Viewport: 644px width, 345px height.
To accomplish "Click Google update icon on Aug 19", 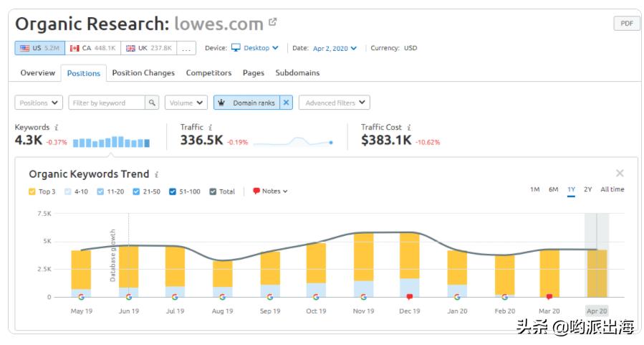I will pyautogui.click(x=222, y=296).
